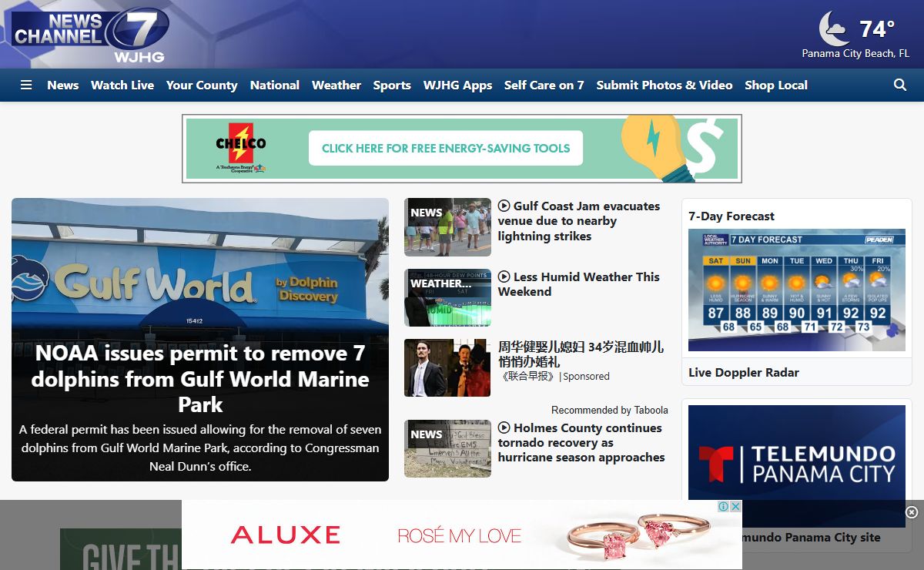This screenshot has width=924, height=570.
Task: Open Gulf Coast Jam crowd thumbnail
Action: 447,227
